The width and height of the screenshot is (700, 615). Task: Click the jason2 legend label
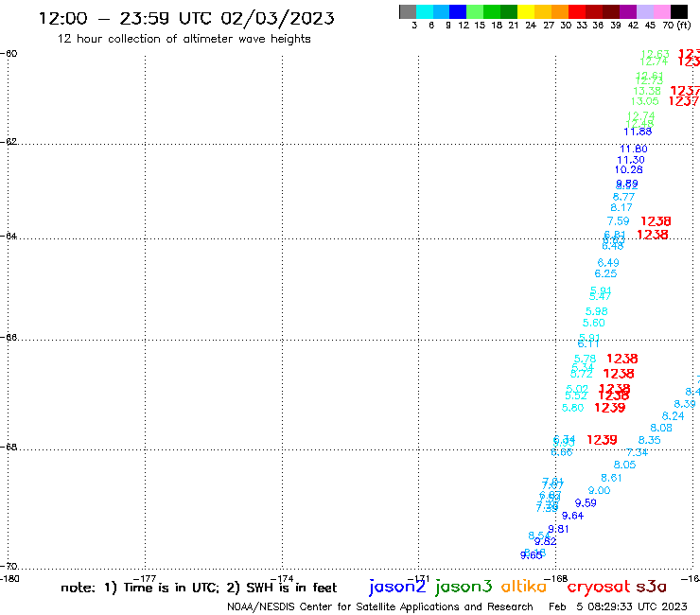397,587
